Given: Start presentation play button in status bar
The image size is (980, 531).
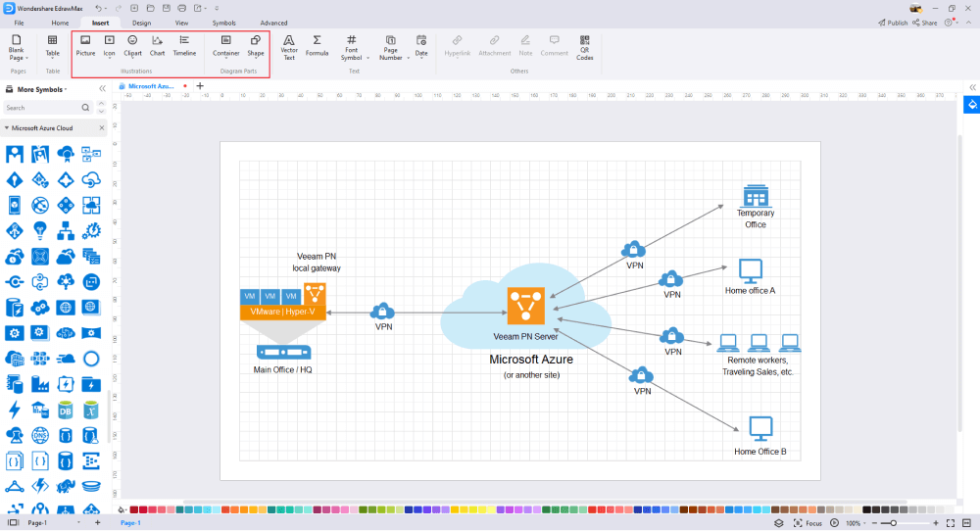Looking at the screenshot, I should pos(834,523).
